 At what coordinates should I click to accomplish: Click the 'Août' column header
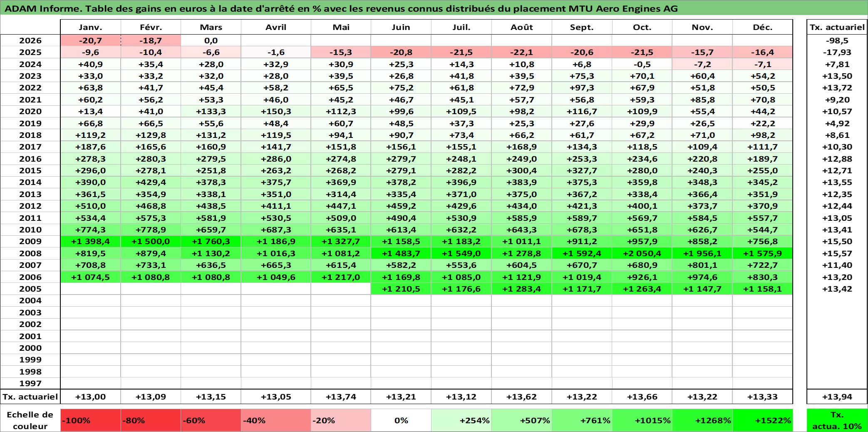(522, 27)
